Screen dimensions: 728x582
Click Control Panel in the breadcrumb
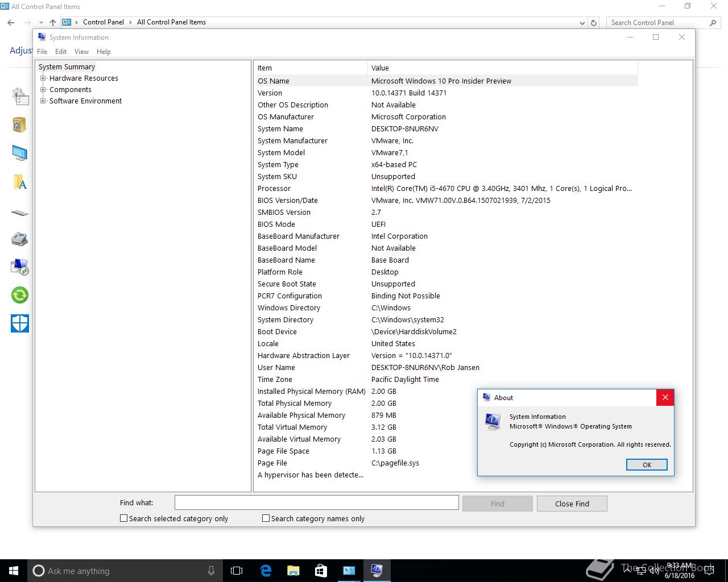click(104, 22)
